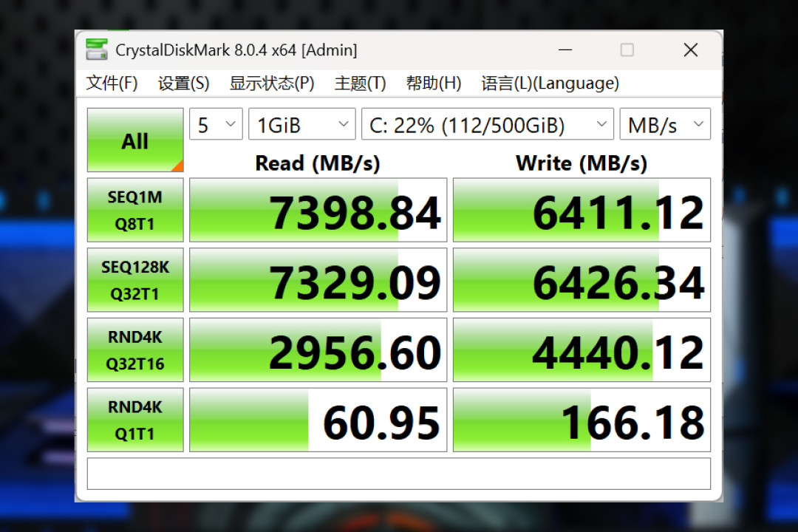Minimize the CrystalDiskMark window
This screenshot has width=798, height=532.
click(x=565, y=50)
